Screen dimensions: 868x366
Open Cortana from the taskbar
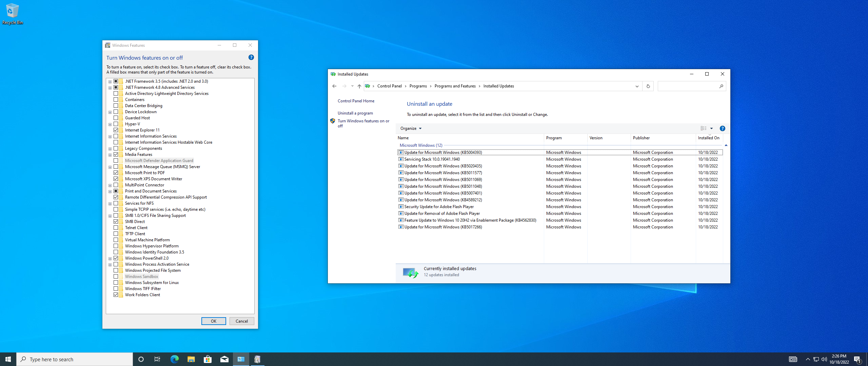141,359
